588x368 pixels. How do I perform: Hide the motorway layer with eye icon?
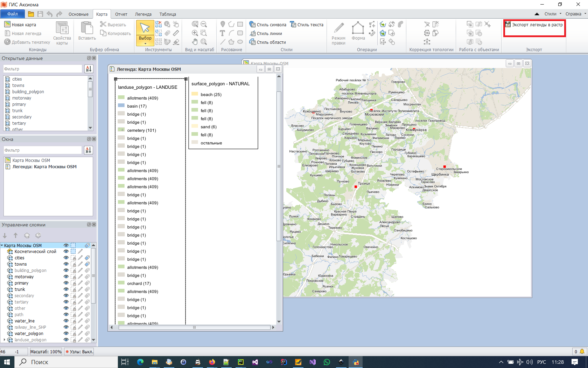[66, 277]
